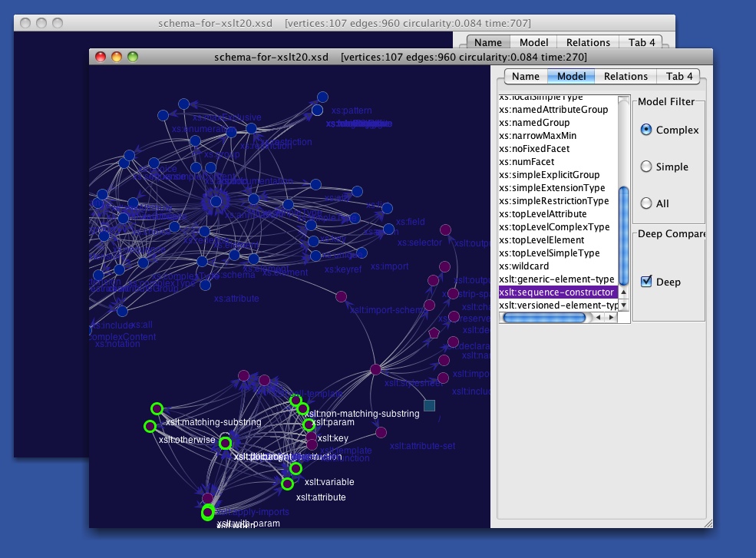Select xs:simpleRestrictionType in the list
756x558 pixels.
coord(558,200)
